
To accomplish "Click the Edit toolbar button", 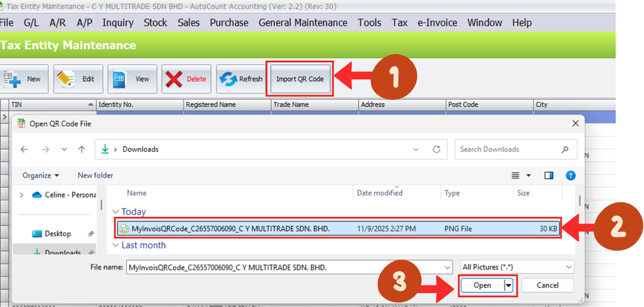I will click(x=78, y=79).
